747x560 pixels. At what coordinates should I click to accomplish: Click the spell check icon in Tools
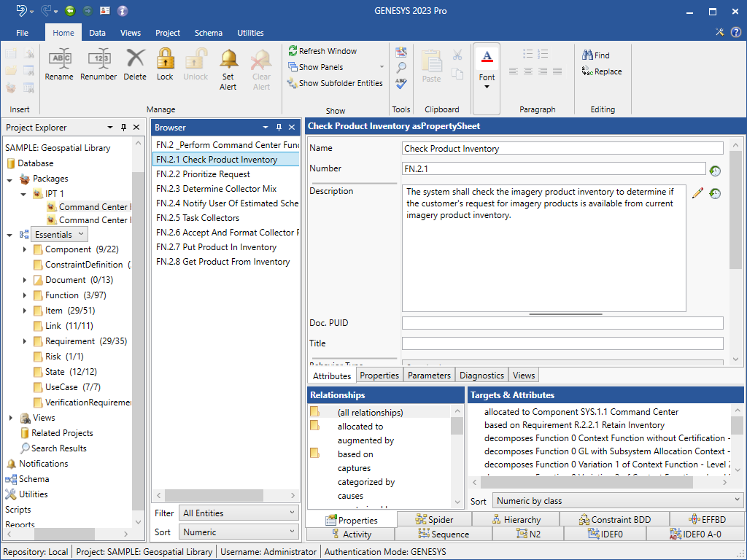401,83
